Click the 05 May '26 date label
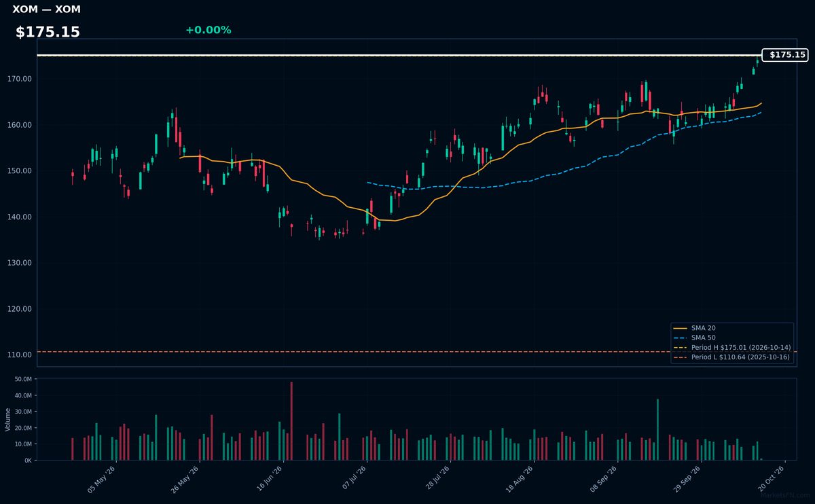 click(x=102, y=480)
